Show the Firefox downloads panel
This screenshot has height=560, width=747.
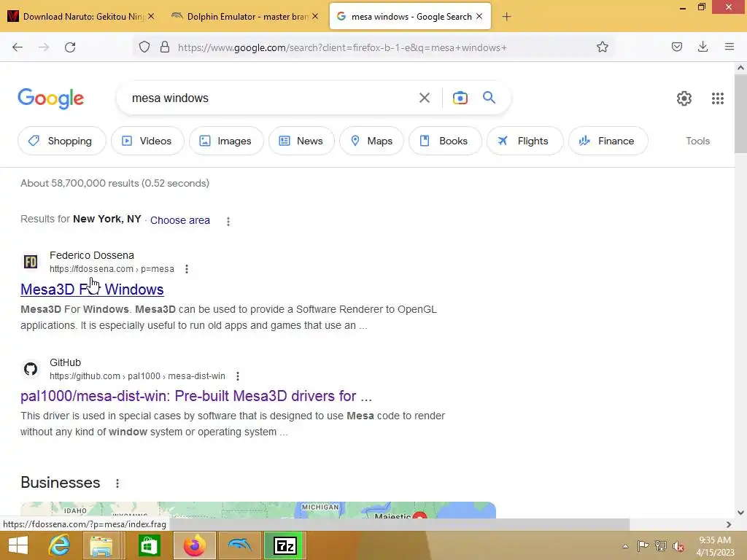tap(703, 47)
